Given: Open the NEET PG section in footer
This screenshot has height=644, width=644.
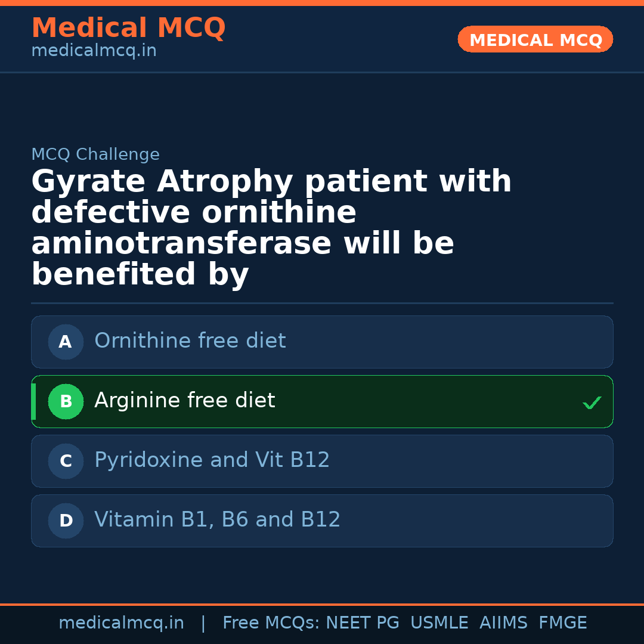Looking at the screenshot, I should 362,623.
